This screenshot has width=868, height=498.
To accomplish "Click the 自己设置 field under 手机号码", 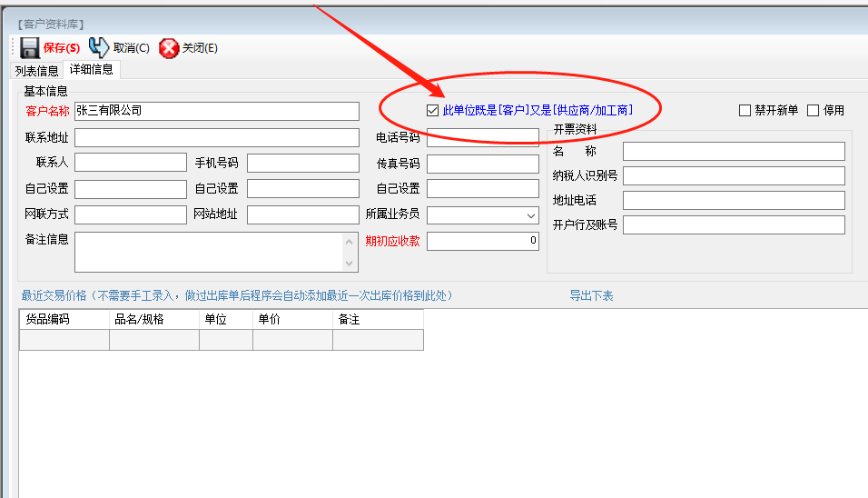I will tap(303, 188).
